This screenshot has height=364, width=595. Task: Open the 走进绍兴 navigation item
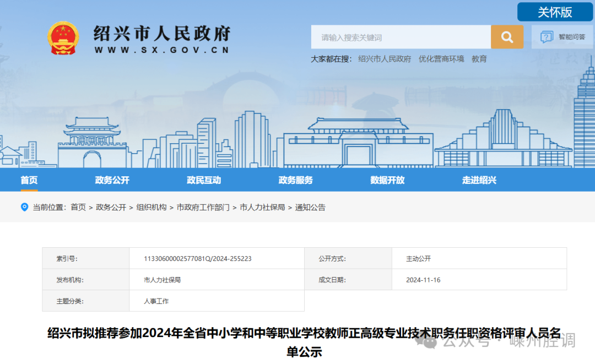[x=479, y=180]
